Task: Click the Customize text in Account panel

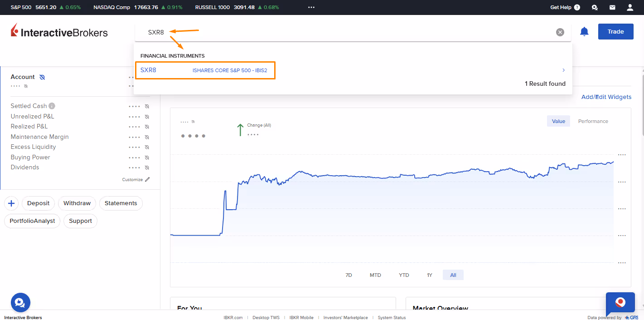Action: click(132, 180)
